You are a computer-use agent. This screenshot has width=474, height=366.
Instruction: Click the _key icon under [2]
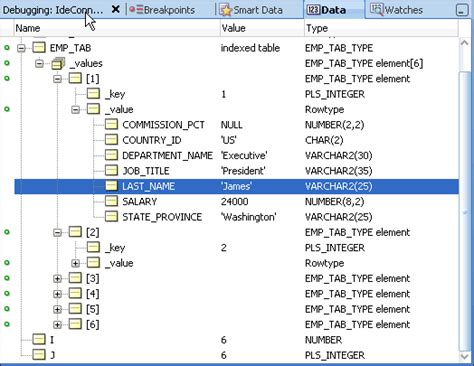point(93,247)
